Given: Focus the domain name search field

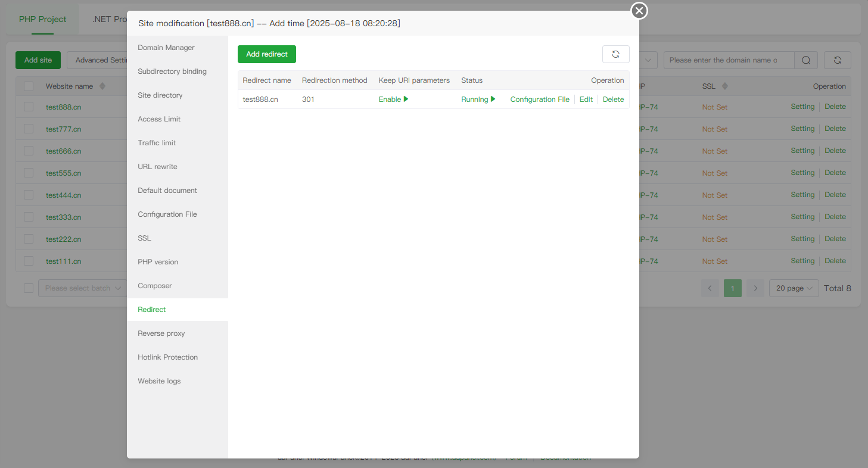Looking at the screenshot, I should 728,60.
